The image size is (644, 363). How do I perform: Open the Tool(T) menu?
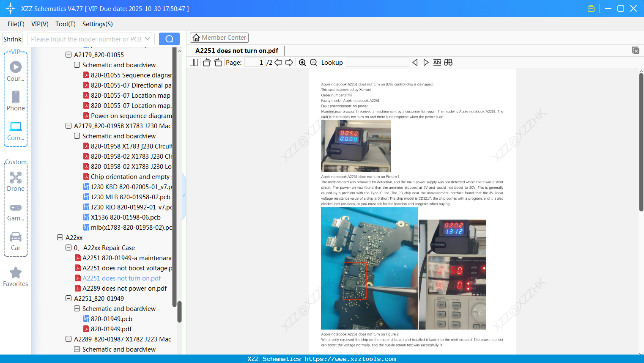[x=66, y=24]
